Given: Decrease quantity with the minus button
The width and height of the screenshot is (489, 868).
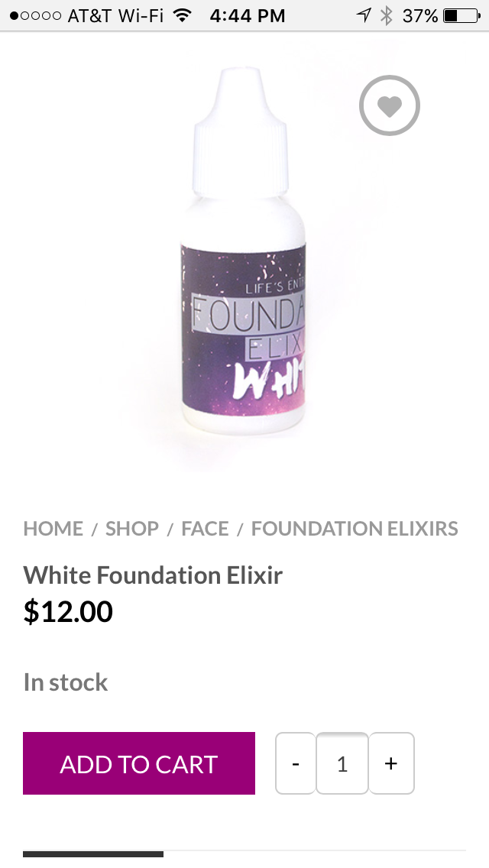Looking at the screenshot, I should click(x=296, y=763).
